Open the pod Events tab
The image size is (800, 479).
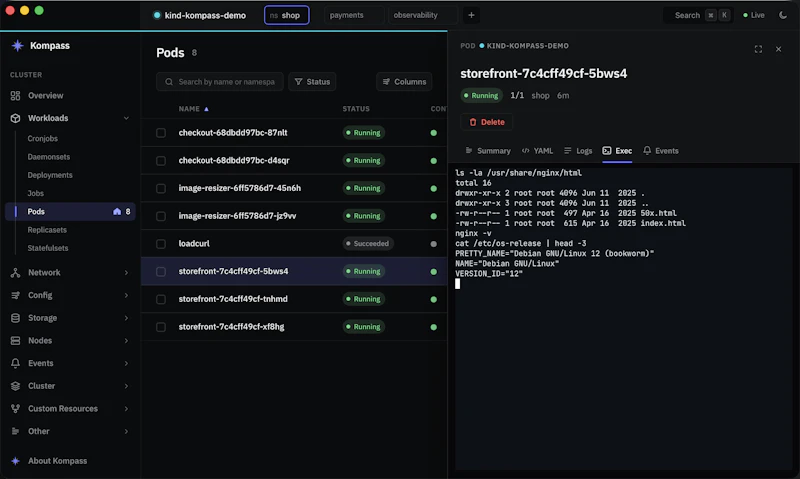pos(661,150)
